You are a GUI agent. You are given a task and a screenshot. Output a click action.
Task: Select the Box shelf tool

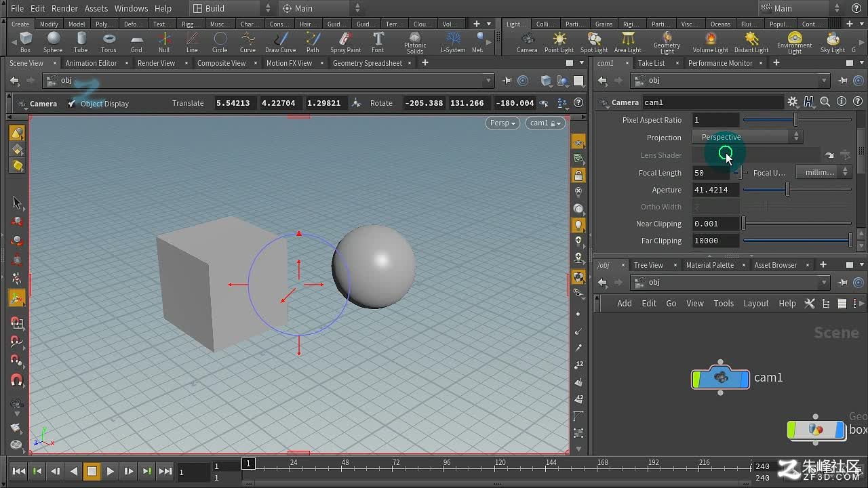pos(25,42)
